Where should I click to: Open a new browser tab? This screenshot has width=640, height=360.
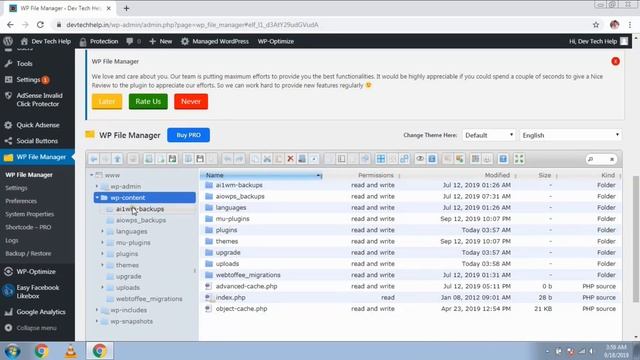click(x=126, y=8)
